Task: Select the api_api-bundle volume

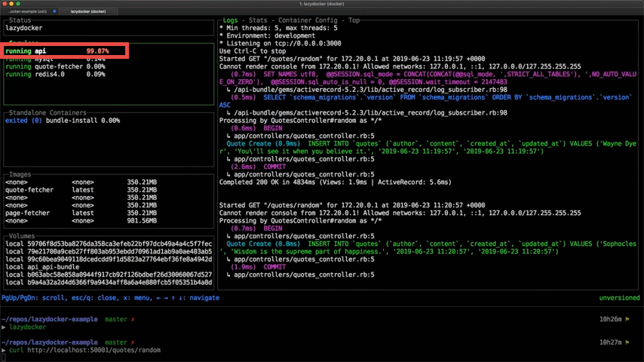Action: 53,266
